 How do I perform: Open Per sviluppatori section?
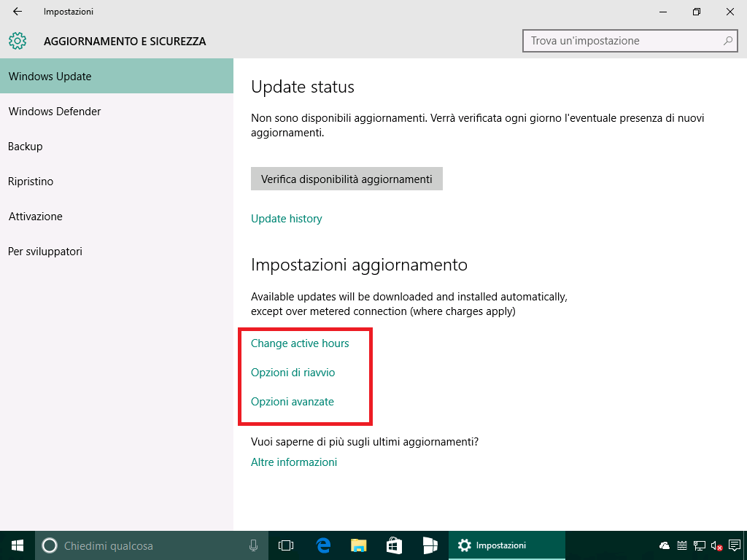click(117, 252)
